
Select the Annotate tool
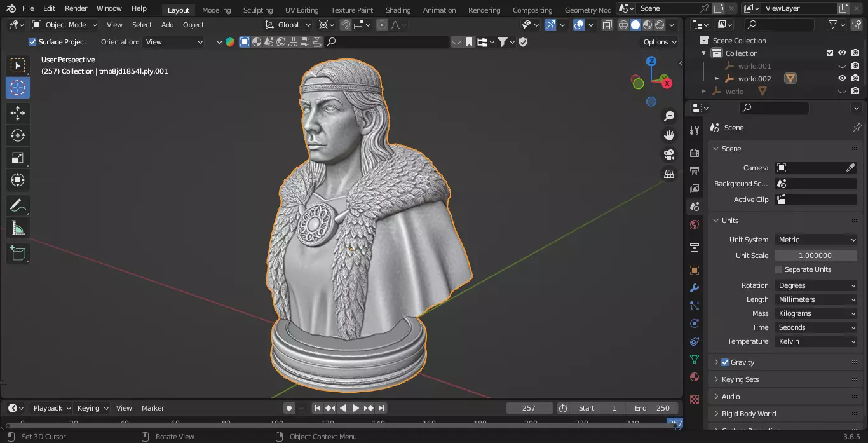18,206
